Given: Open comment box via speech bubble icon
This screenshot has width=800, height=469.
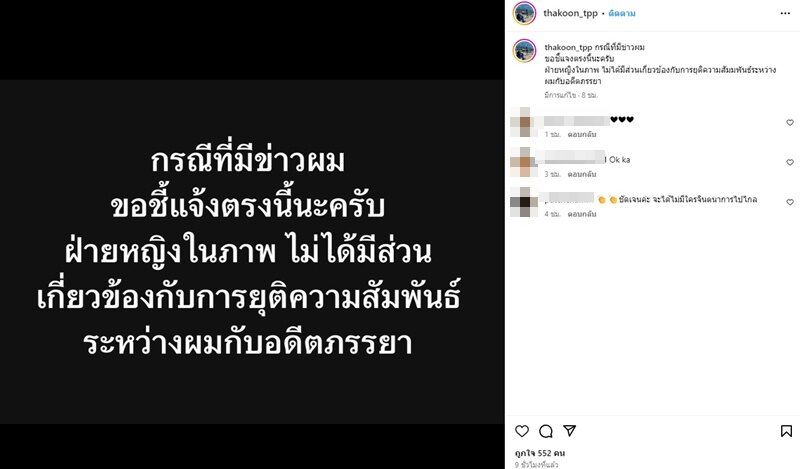Looking at the screenshot, I should pyautogui.click(x=546, y=431).
